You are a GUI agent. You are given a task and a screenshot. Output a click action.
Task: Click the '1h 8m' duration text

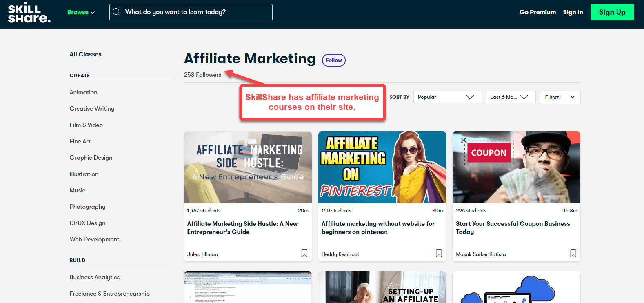tap(570, 211)
